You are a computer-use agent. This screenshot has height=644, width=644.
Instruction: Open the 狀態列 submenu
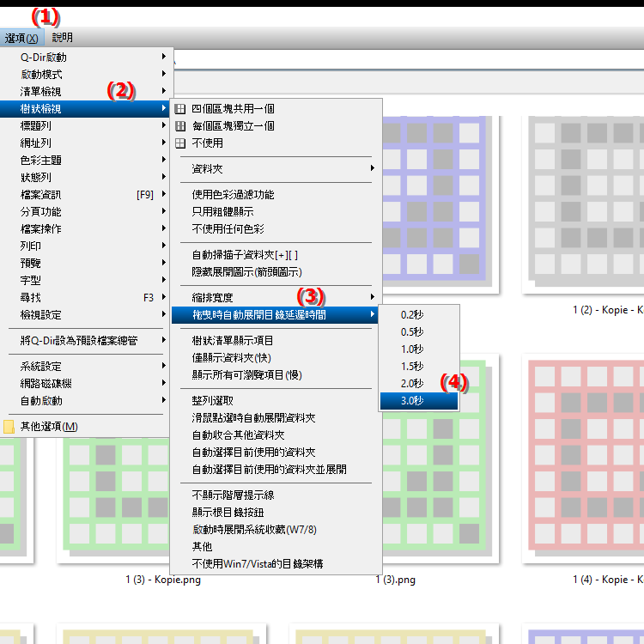point(85,178)
